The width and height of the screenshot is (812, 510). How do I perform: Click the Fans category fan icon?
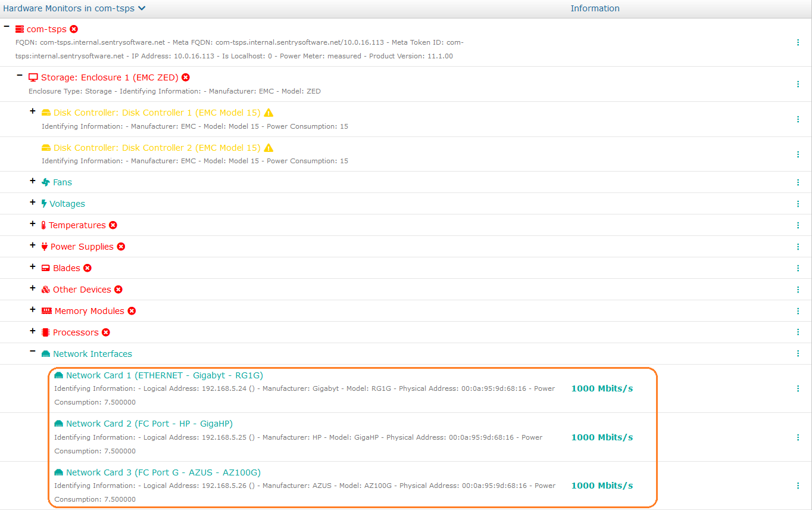pyautogui.click(x=46, y=182)
